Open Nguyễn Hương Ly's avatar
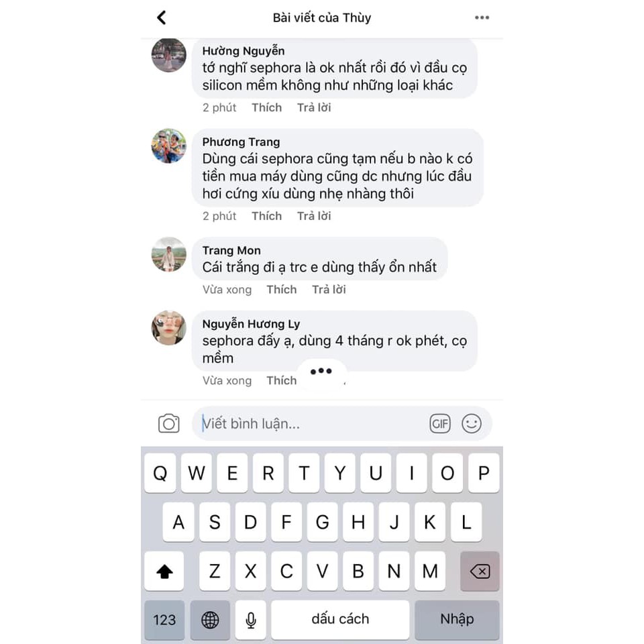The image size is (644, 644). coord(169,328)
